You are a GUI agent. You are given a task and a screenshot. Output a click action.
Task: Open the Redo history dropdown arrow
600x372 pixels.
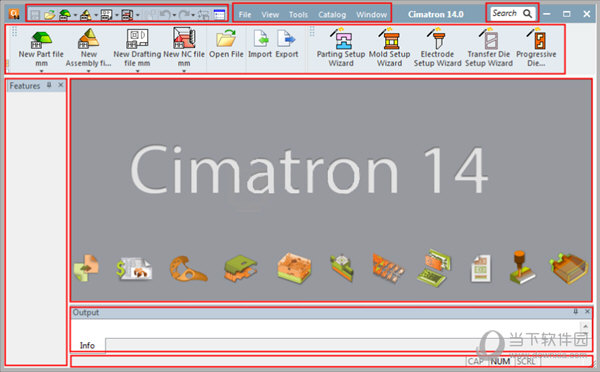pos(193,15)
